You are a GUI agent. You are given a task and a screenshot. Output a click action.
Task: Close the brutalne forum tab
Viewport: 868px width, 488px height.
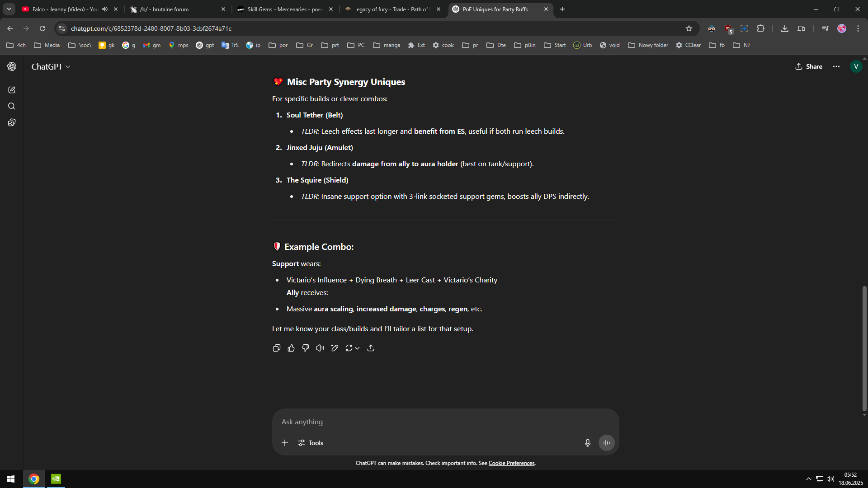(x=223, y=9)
